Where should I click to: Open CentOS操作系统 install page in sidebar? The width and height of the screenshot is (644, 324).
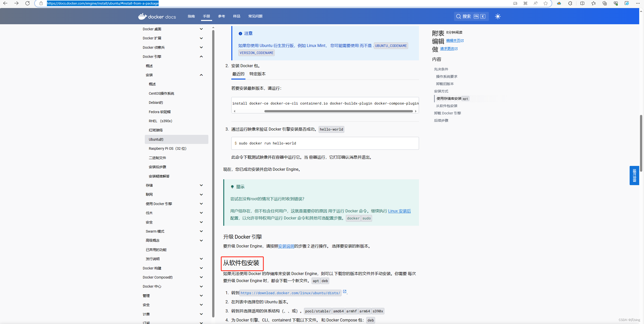[x=161, y=93]
